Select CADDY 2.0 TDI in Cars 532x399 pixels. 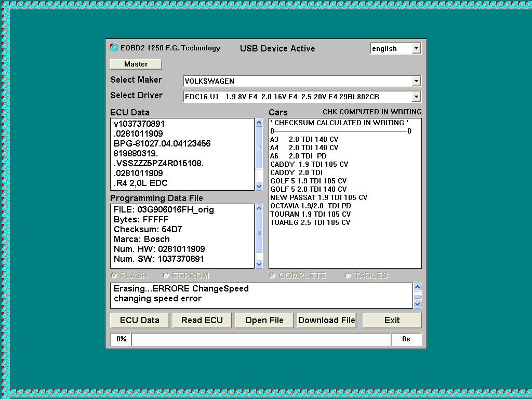click(x=297, y=172)
